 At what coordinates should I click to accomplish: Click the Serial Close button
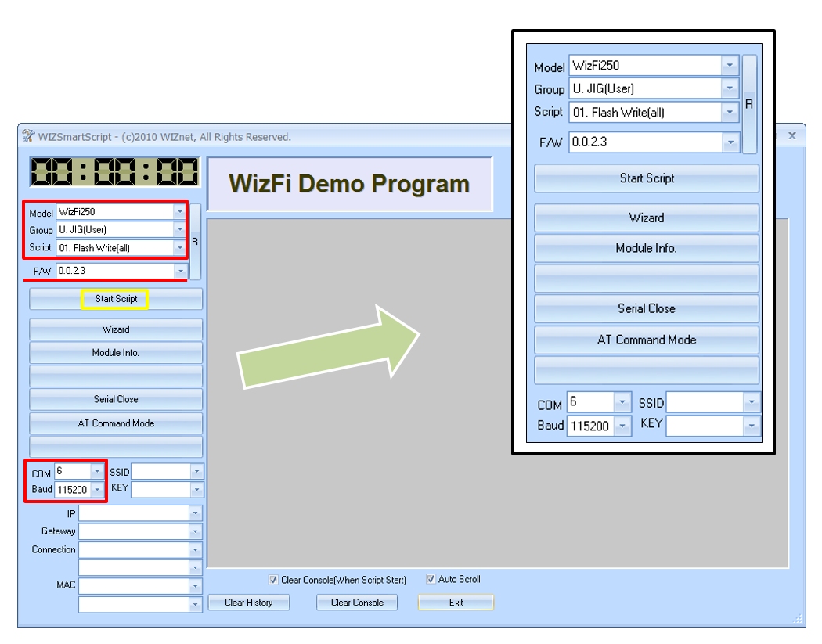116,399
